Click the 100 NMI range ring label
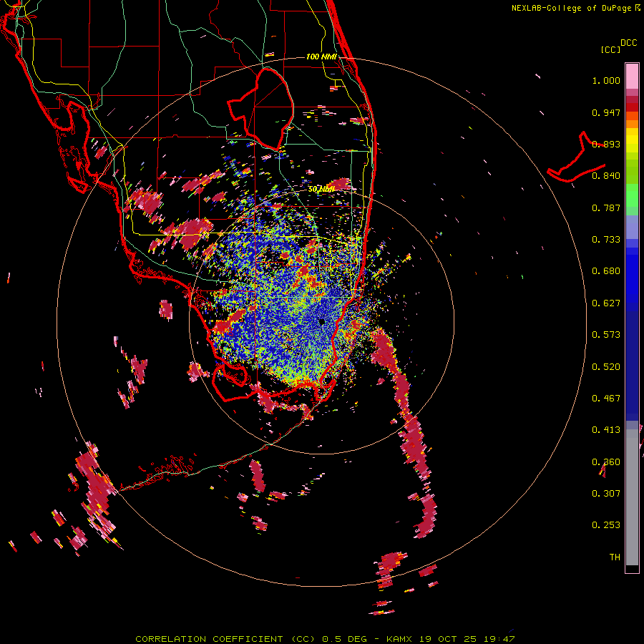Image resolution: width=644 pixels, height=644 pixels. tap(321, 57)
